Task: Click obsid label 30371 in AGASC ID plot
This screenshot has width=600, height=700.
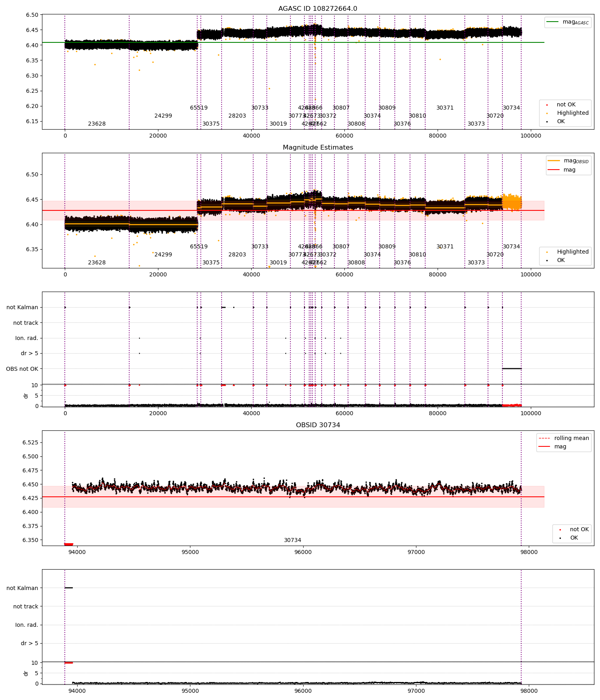Action: point(445,108)
